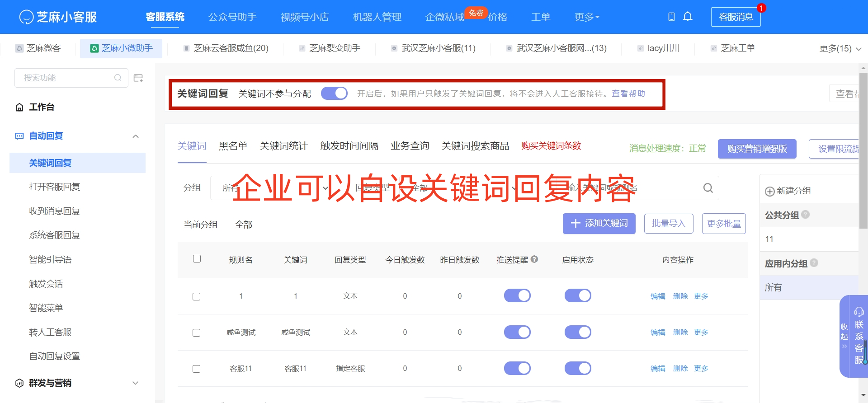Click the 自动回复 message icon
Screen dimensions: 868x403
19,136
